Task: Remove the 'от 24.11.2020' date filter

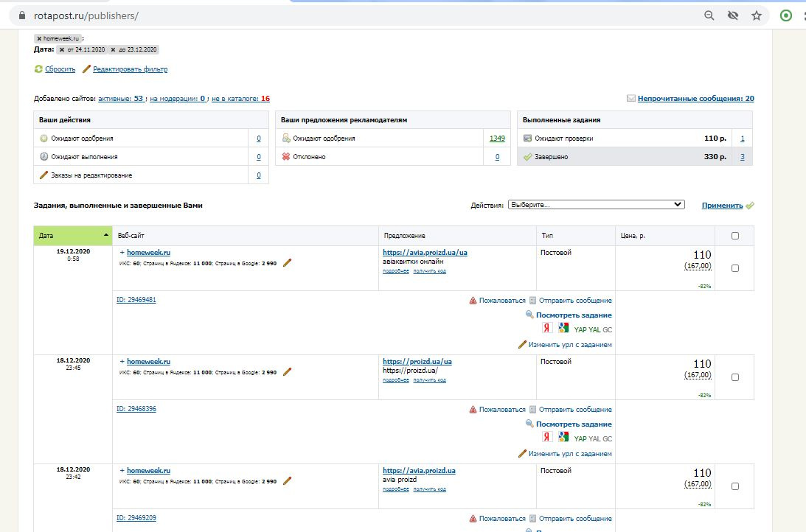Action: pyautogui.click(x=62, y=50)
